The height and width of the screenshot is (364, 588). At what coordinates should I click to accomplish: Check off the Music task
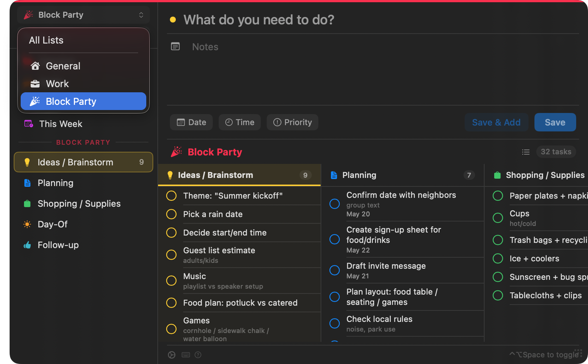[171, 281]
